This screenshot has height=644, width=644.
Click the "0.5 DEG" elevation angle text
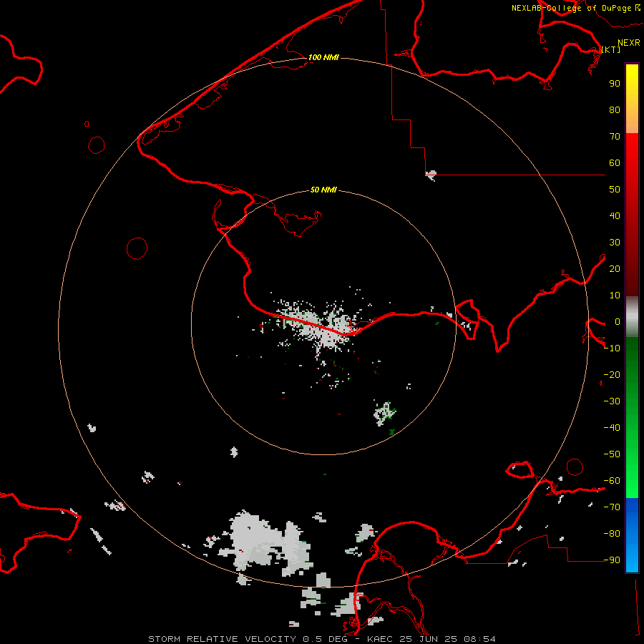325,639
